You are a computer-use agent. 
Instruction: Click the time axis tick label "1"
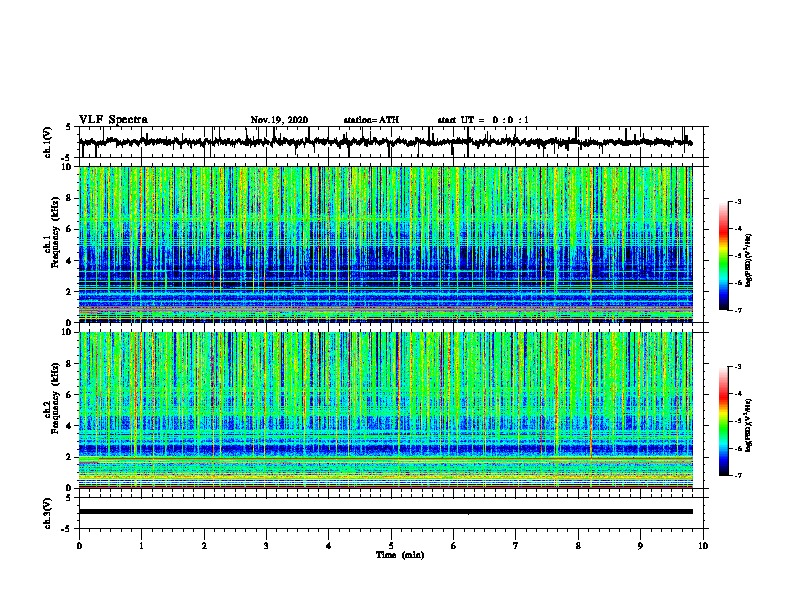(x=141, y=546)
